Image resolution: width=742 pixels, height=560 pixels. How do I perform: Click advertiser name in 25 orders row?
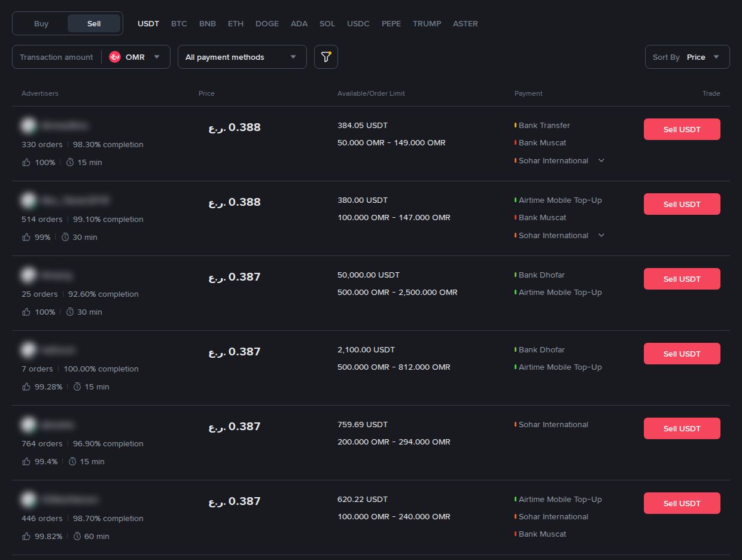coord(57,275)
